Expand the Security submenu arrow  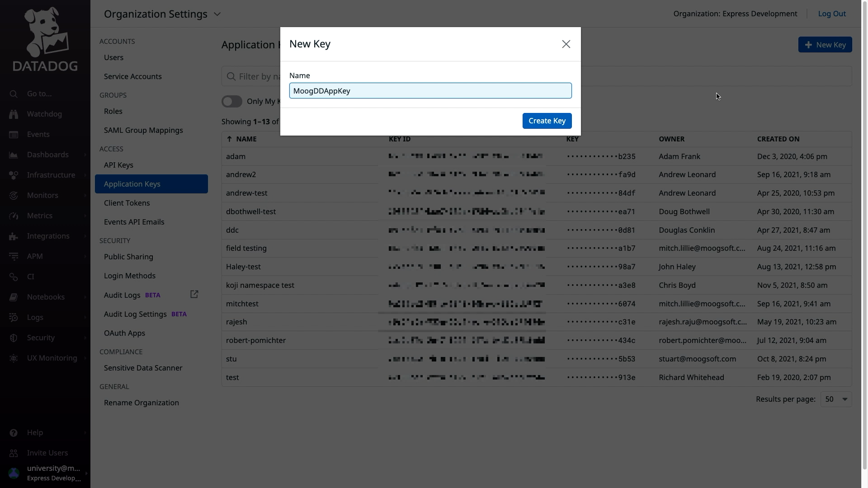click(x=85, y=338)
